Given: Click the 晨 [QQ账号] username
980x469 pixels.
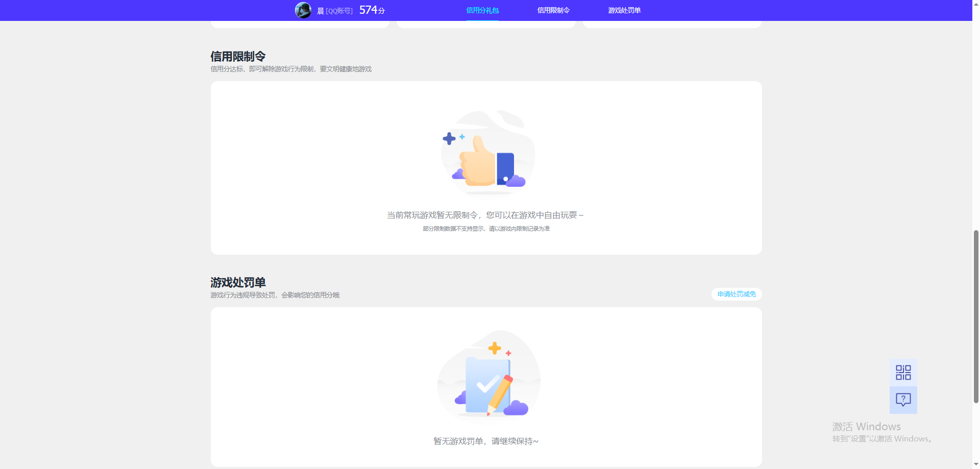Looking at the screenshot, I should [335, 11].
